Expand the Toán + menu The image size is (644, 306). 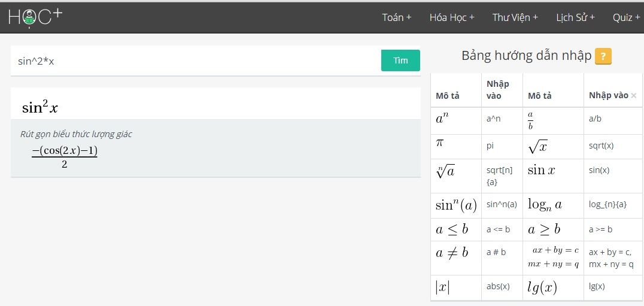point(396,17)
